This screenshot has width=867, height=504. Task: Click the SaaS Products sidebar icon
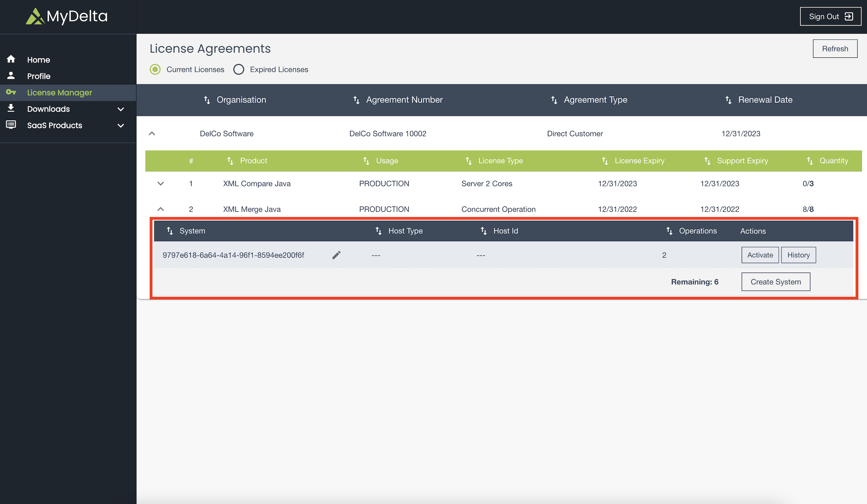tap(11, 125)
